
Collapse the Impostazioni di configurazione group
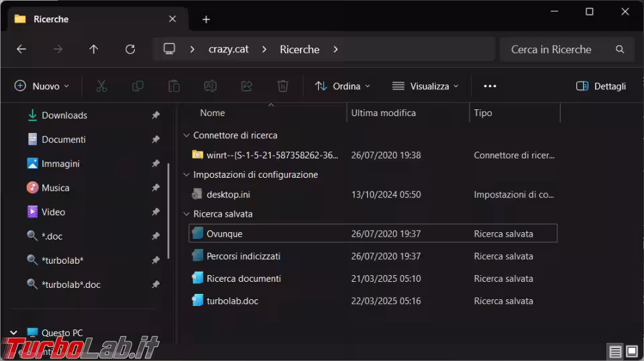(186, 174)
